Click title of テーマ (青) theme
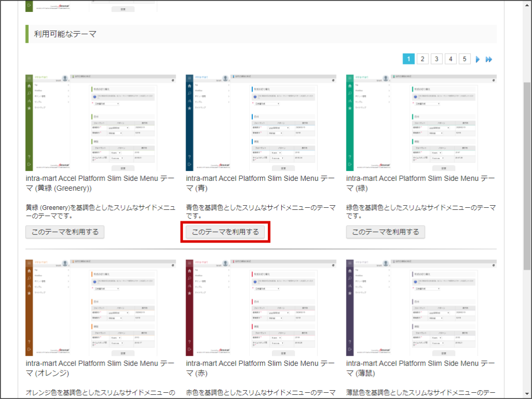Viewport: 532px width, 399px height. pyautogui.click(x=260, y=183)
